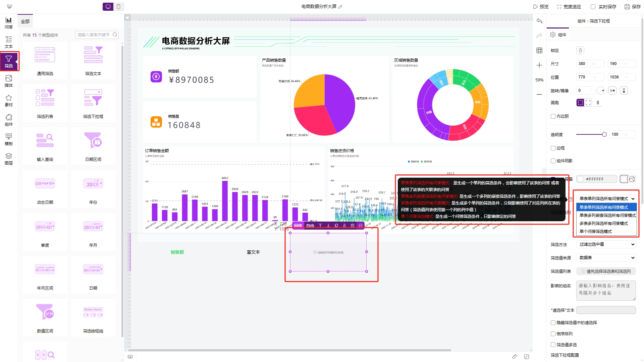Expand the 筛选方法 dropdown
The height and width of the screenshot is (362, 644).
[606, 244]
